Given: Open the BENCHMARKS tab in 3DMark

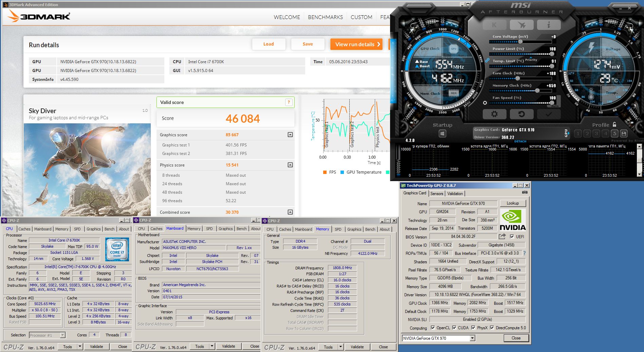Looking at the screenshot, I should click(x=325, y=17).
